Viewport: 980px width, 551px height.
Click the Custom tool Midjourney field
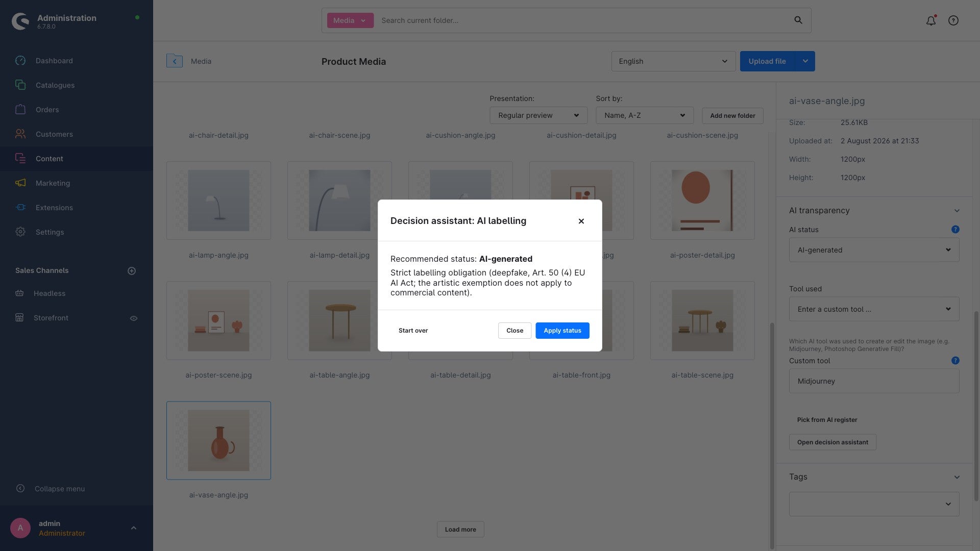pyautogui.click(x=874, y=381)
